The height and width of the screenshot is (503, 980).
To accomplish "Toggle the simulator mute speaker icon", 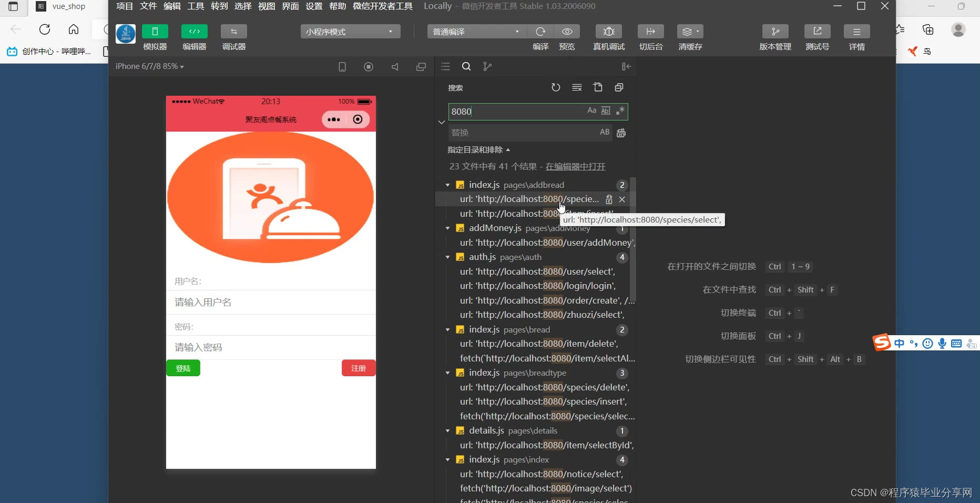I will click(x=395, y=67).
